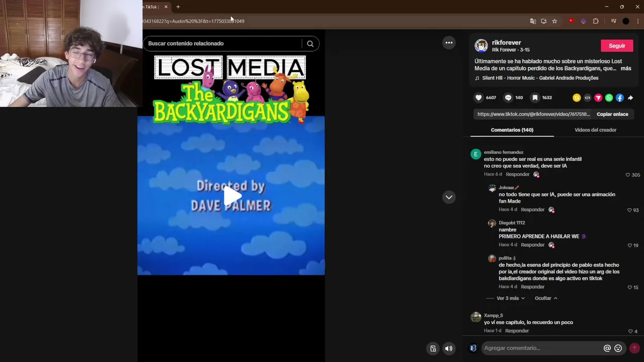The width and height of the screenshot is (644, 362).
Task: Select the video URL text field
Action: [533, 114]
